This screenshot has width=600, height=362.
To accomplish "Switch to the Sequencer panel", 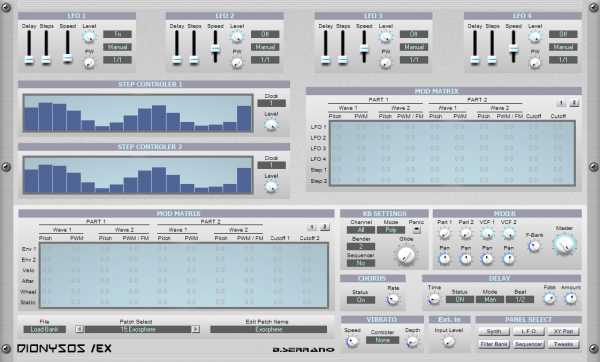I will [528, 344].
